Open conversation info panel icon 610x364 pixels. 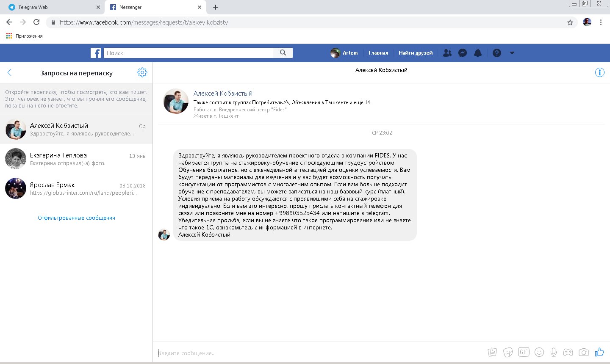[600, 72]
